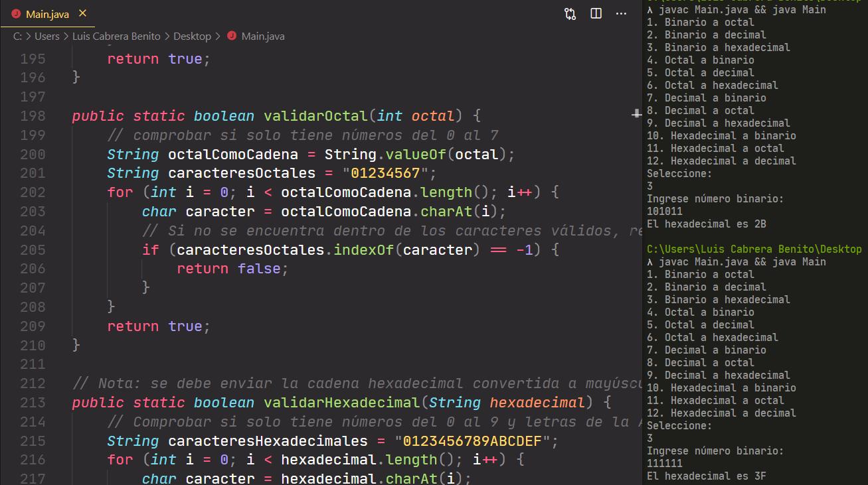Open the More Actions ellipsis menu
The image size is (868, 485).
tap(622, 13)
